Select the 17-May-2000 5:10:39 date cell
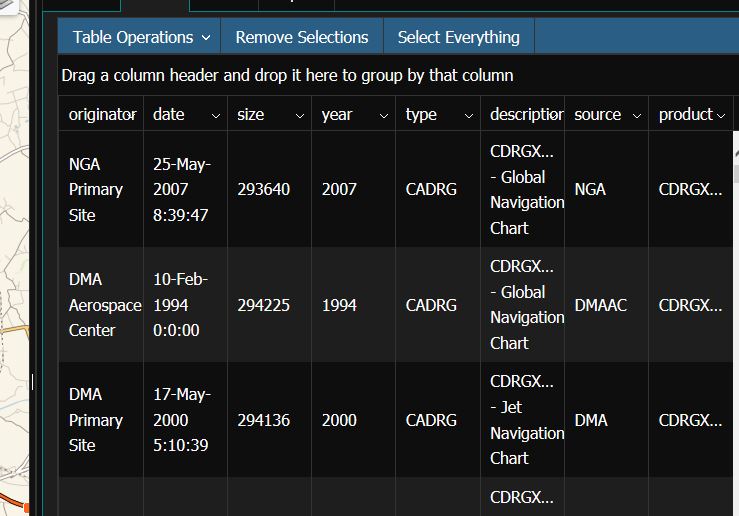739x516 pixels. (x=185, y=420)
